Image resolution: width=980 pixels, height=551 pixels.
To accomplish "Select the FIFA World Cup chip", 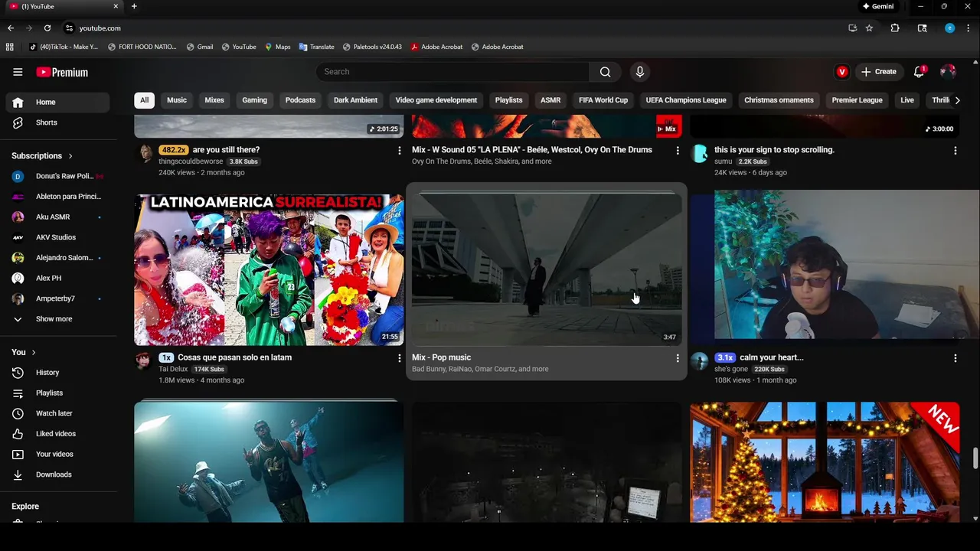I will point(603,100).
